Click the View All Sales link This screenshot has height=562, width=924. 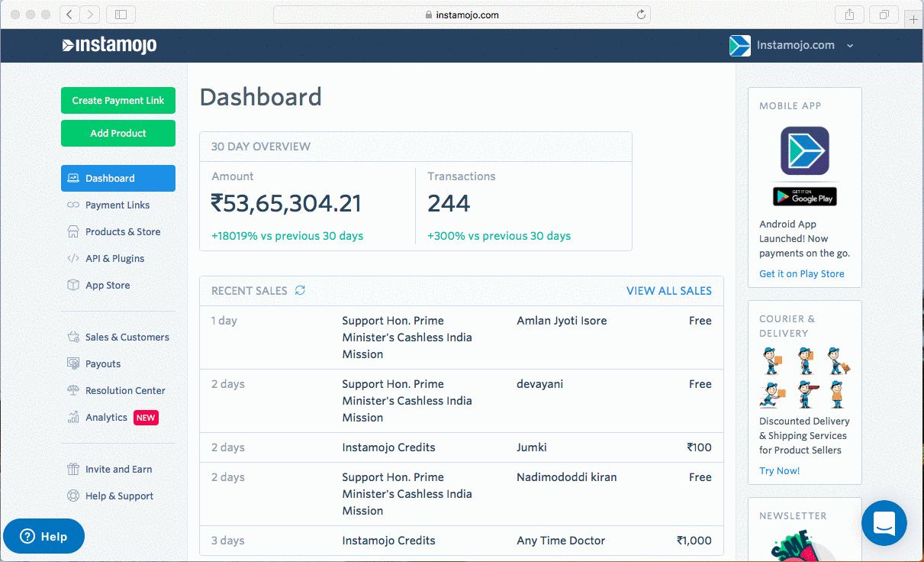click(x=668, y=291)
